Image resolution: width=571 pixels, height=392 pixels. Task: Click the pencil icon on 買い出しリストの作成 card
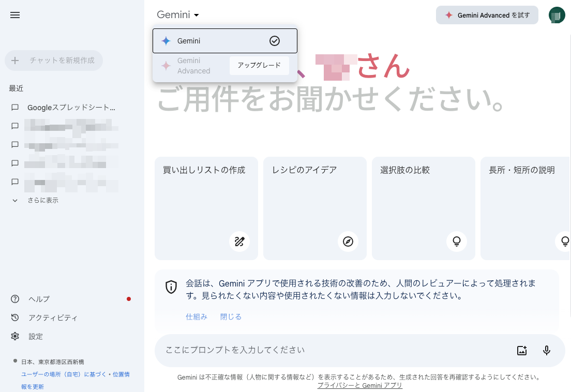pos(239,242)
